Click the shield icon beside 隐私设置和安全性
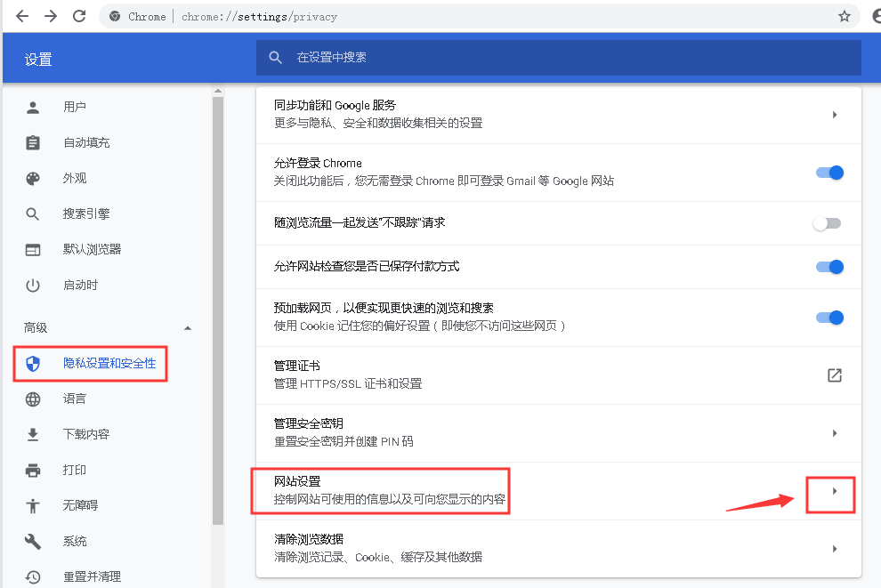Image resolution: width=881 pixels, height=588 pixels. point(33,364)
